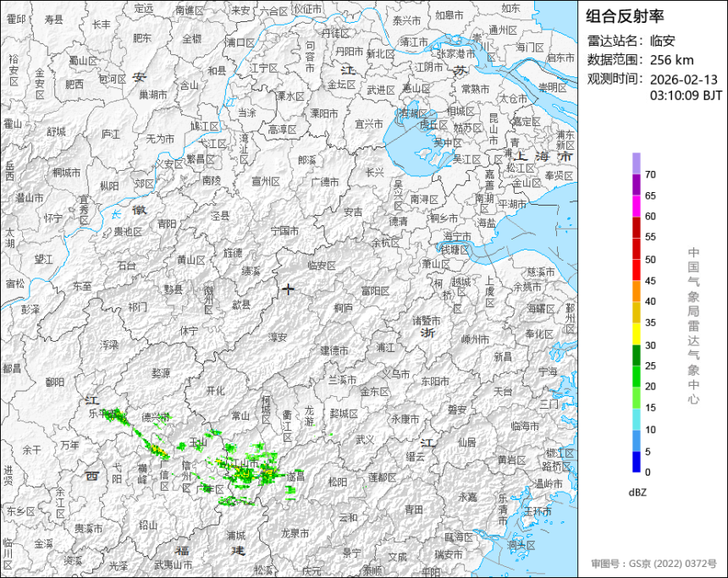Click the 诸暨市 map label
The width and height of the screenshot is (728, 578).
point(427,321)
